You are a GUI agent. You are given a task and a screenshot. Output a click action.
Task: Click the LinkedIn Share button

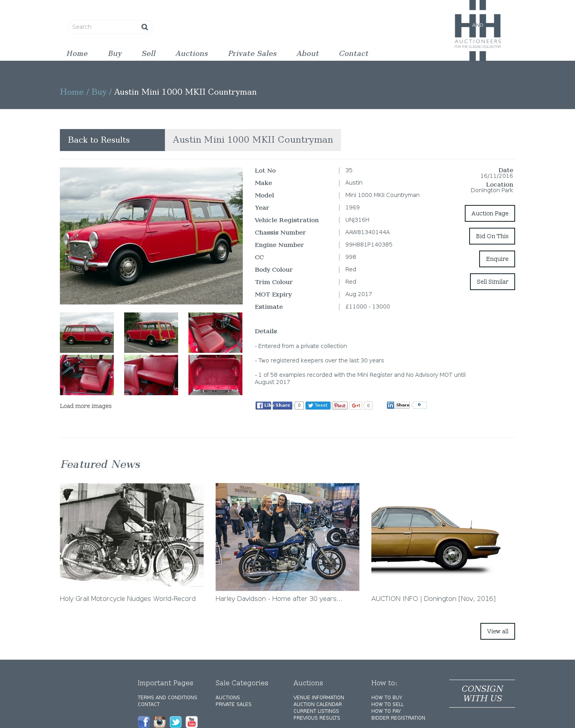(398, 405)
